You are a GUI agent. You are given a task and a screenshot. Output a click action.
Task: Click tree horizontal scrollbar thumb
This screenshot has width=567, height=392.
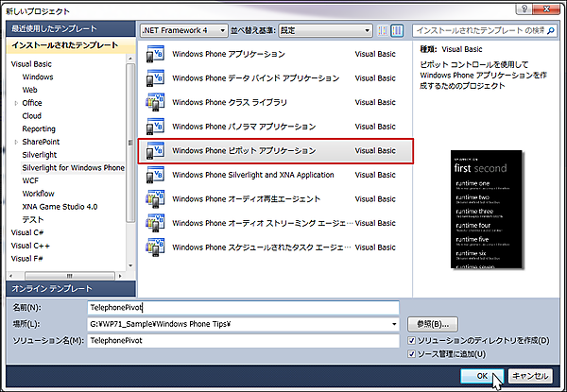coord(69,276)
